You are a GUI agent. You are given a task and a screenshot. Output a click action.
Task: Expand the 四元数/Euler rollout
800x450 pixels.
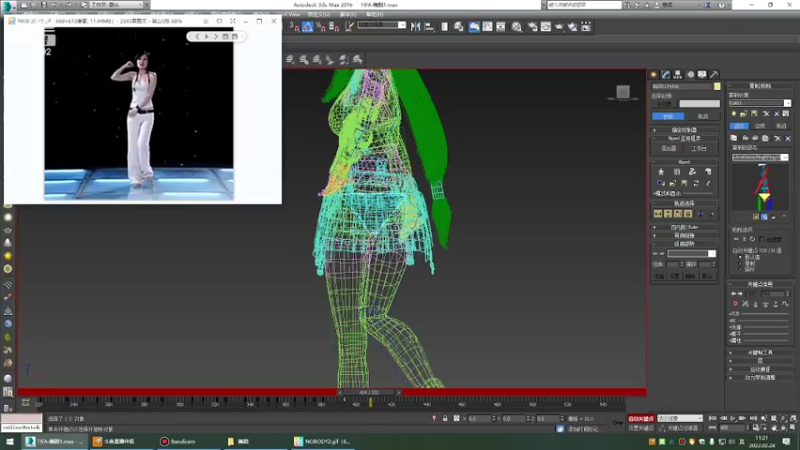684,227
